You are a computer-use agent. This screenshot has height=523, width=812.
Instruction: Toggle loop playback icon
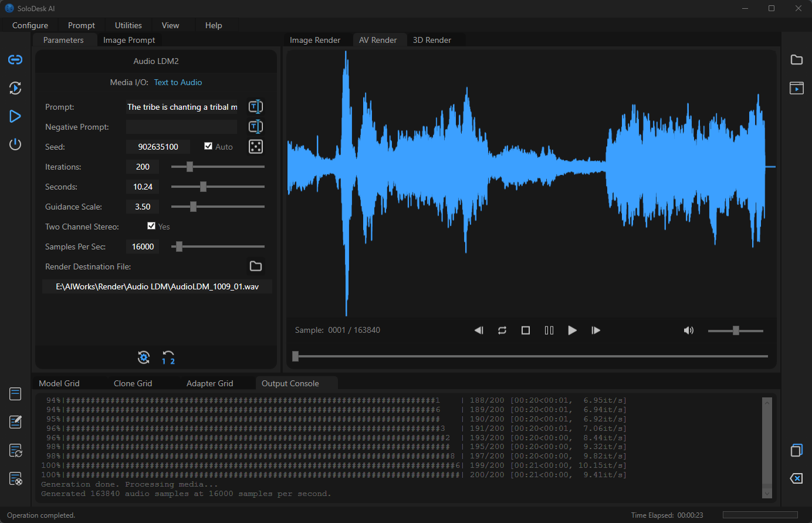coord(502,330)
